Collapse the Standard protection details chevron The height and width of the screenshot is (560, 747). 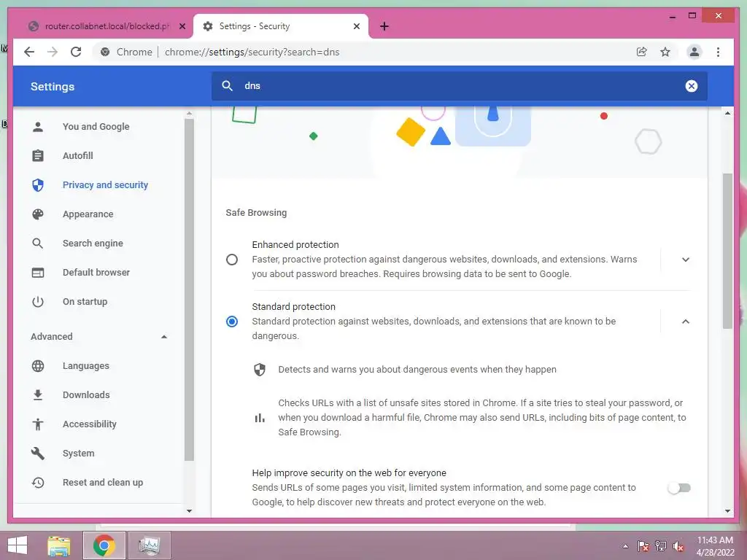point(686,322)
